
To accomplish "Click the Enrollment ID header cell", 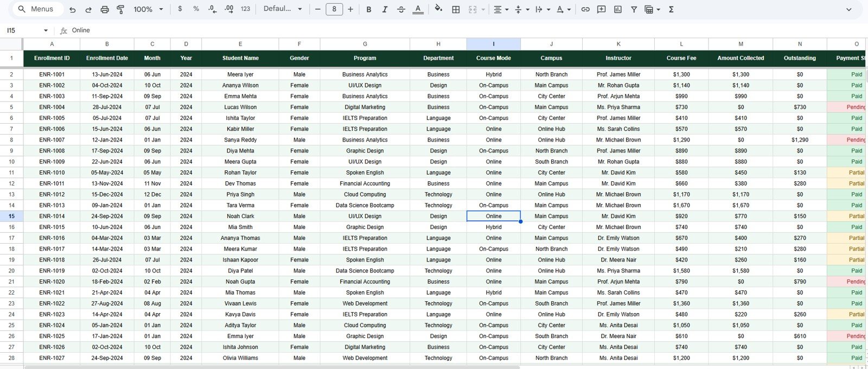I will (52, 58).
